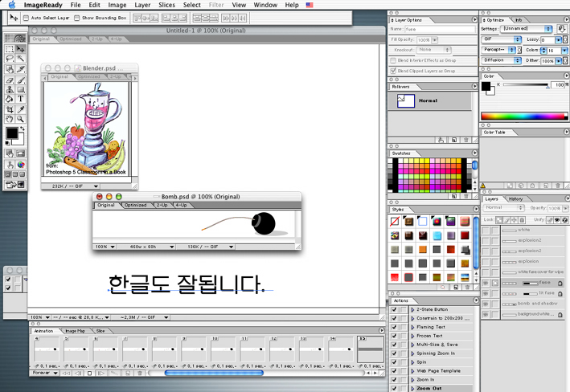This screenshot has width=570, height=392.
Task: Enable the Auto Select Layer checkbox
Action: pos(27,18)
